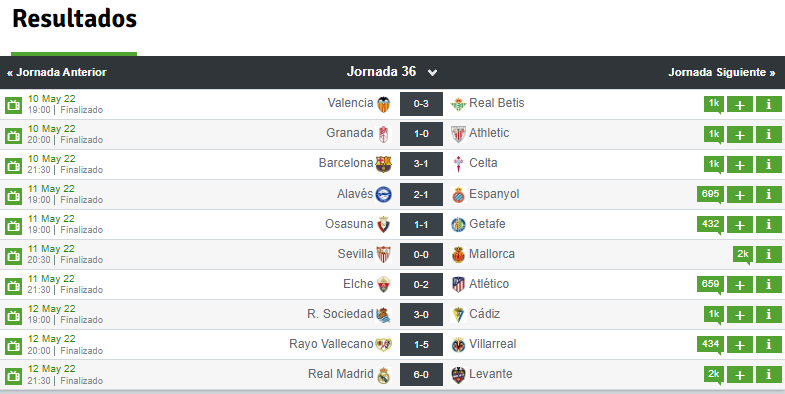The width and height of the screenshot is (785, 394).
Task: Open Jornada 36 matchday selector label
Action: click(381, 72)
